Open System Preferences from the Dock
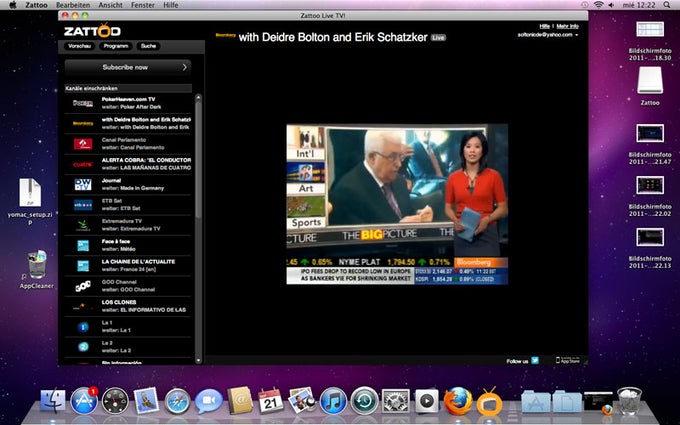680x425 pixels. [x=395, y=401]
